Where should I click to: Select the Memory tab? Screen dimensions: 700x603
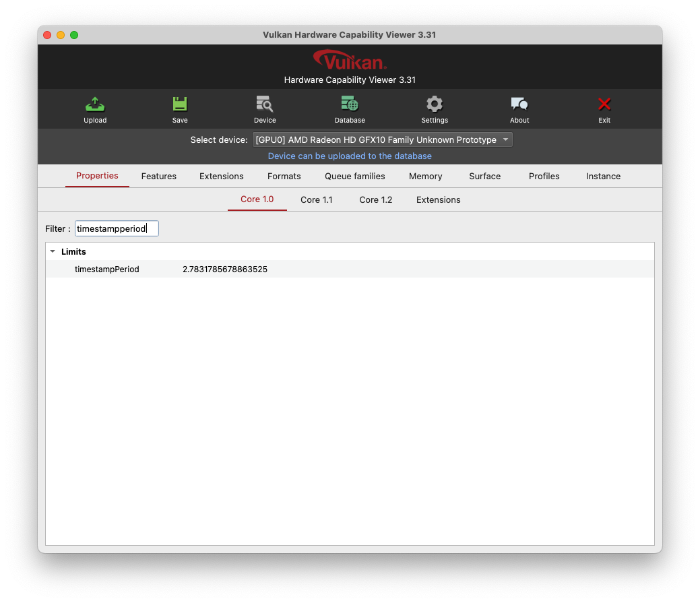coord(425,176)
